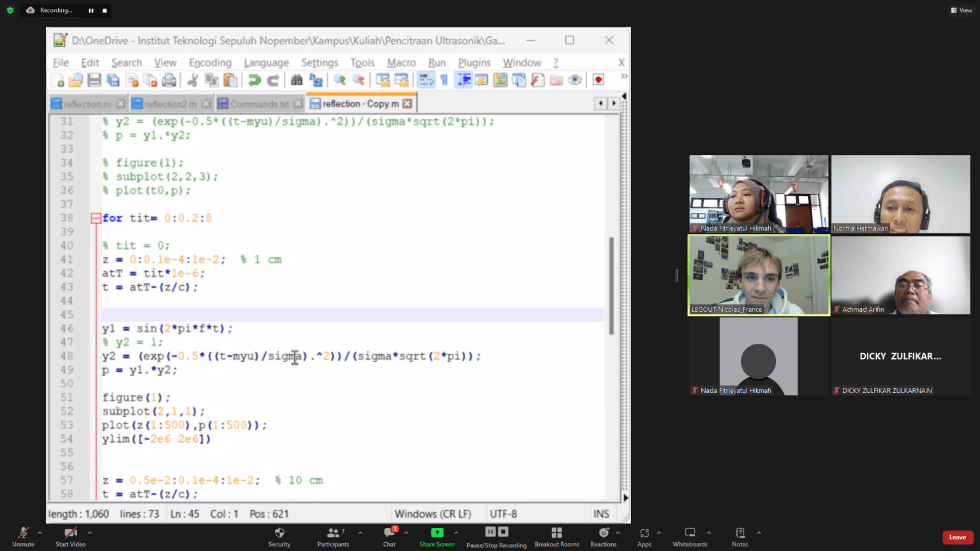
Task: Click the Zoom Out magnifier icon
Action: click(x=359, y=80)
